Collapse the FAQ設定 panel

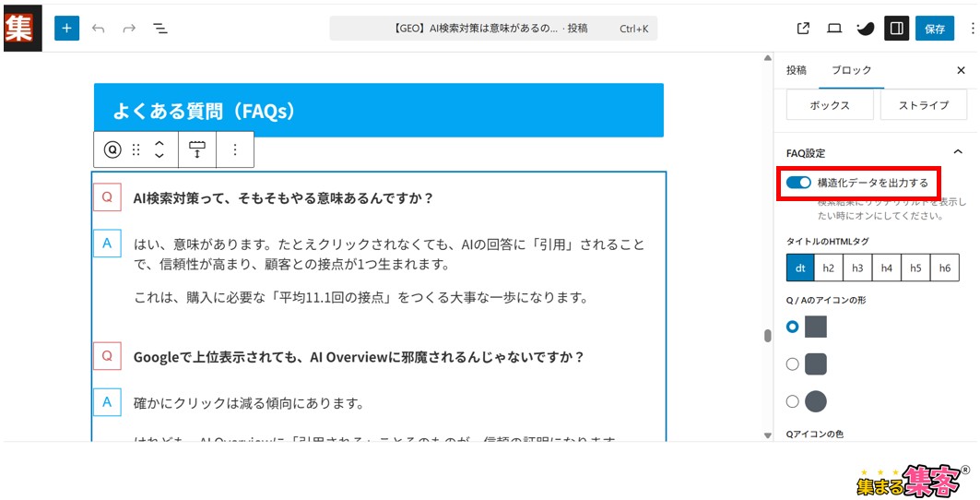click(x=958, y=152)
